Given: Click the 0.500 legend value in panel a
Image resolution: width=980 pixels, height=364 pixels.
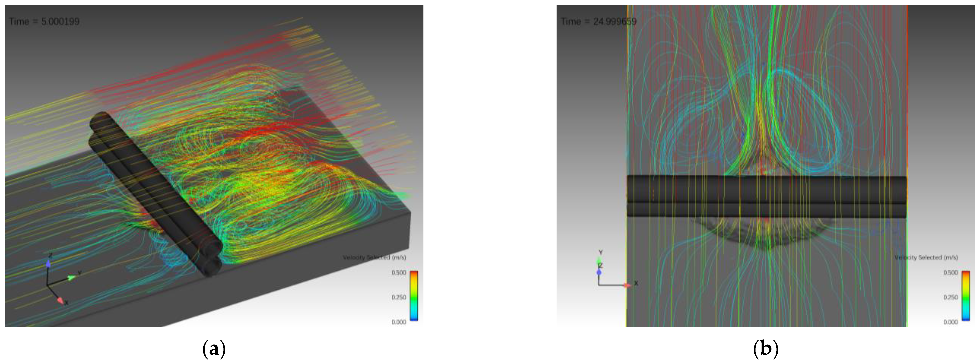Looking at the screenshot, I should [x=399, y=273].
